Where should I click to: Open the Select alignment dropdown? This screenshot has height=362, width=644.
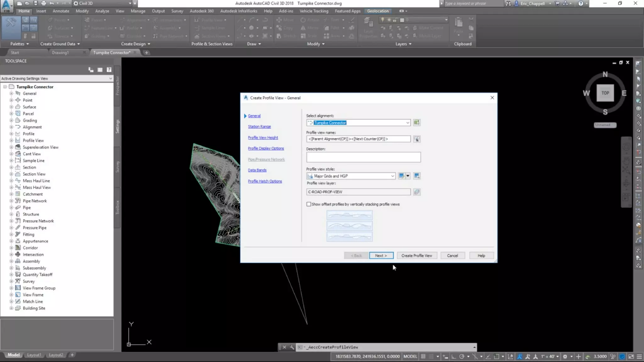point(408,122)
